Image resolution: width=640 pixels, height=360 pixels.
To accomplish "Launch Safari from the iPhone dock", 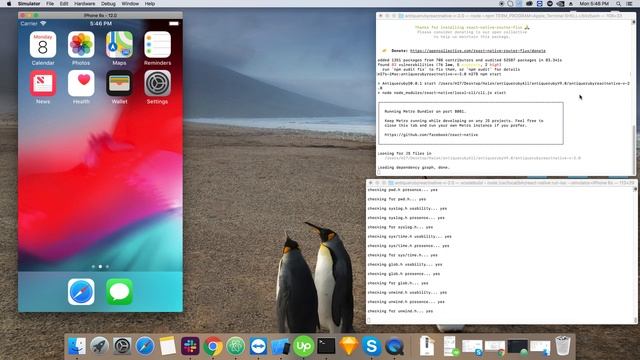I will [81, 292].
